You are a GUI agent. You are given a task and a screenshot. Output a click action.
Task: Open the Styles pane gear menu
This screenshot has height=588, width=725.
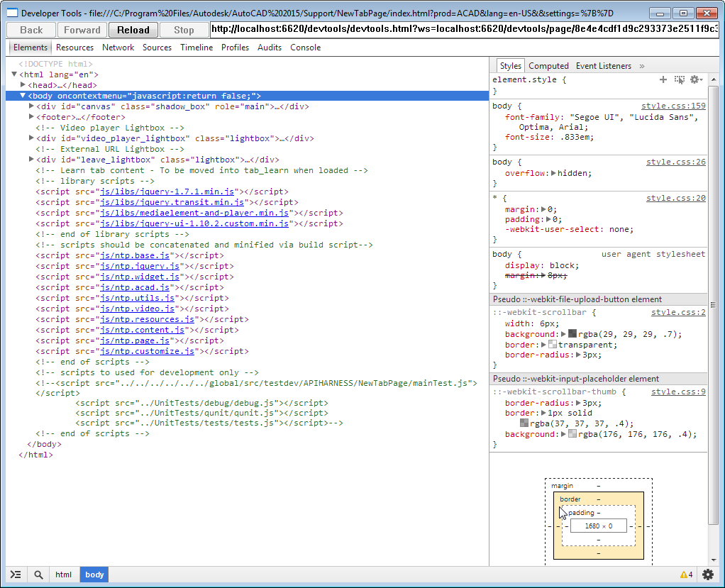[x=695, y=80]
